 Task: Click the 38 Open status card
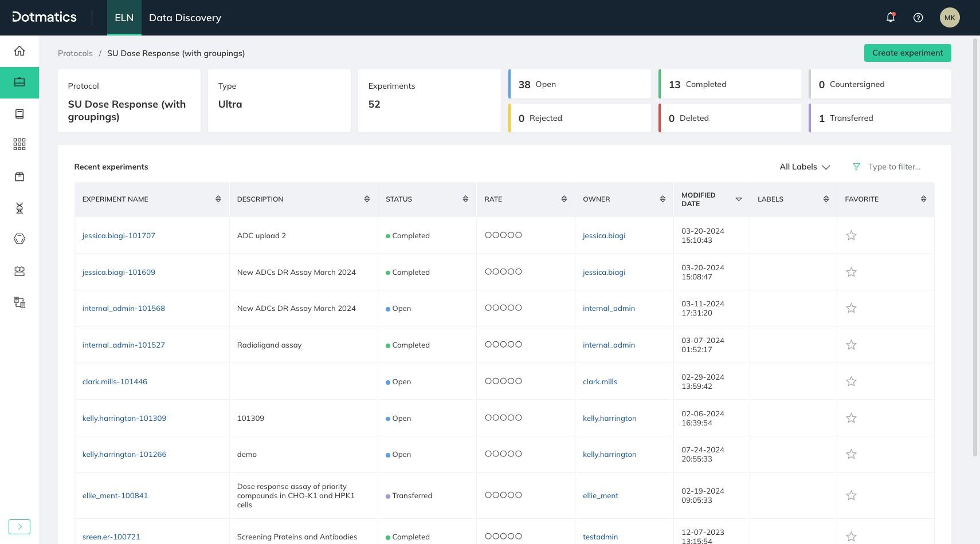[x=579, y=84]
